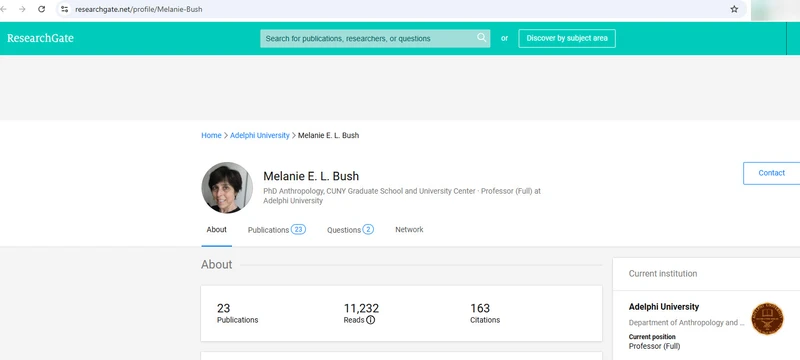Switch to the Publications tab

click(x=277, y=230)
